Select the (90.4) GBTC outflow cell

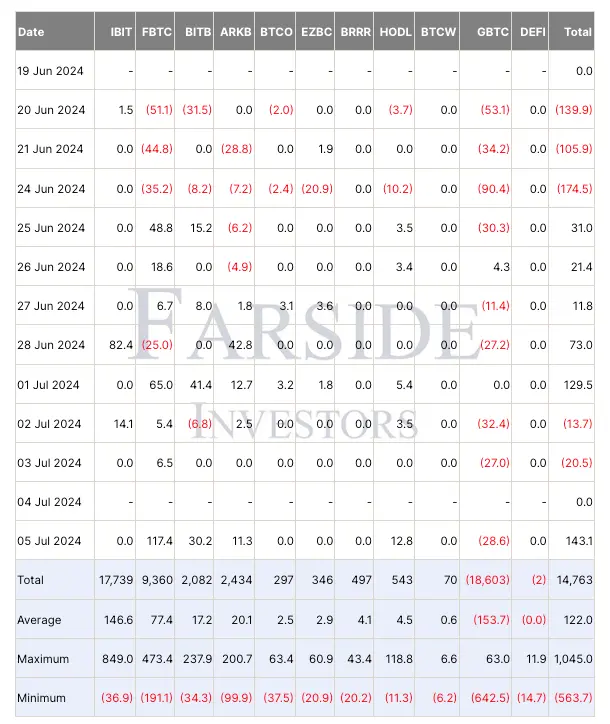491,189
